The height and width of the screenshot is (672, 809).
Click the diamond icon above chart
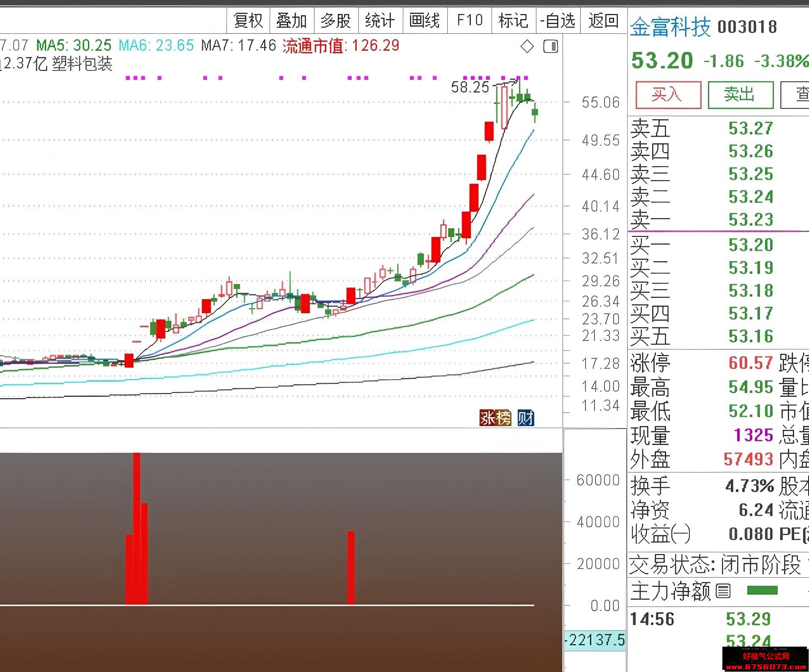click(527, 46)
